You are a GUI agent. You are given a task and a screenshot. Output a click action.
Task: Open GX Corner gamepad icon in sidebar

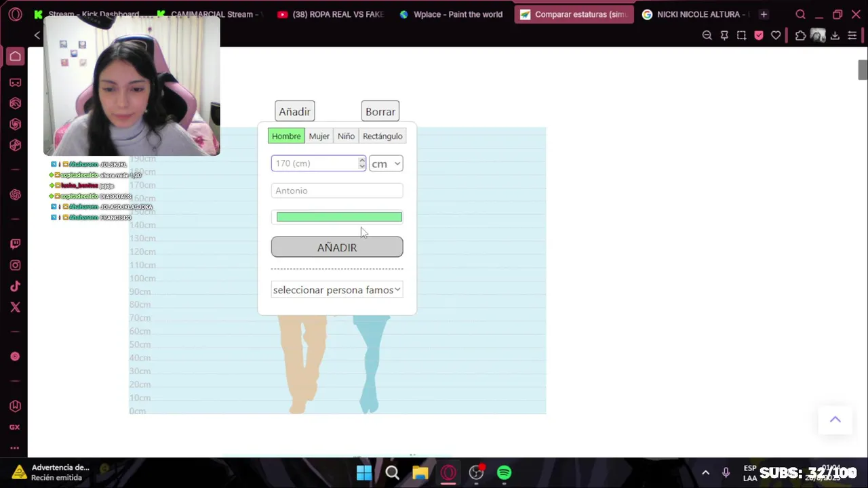tap(15, 83)
